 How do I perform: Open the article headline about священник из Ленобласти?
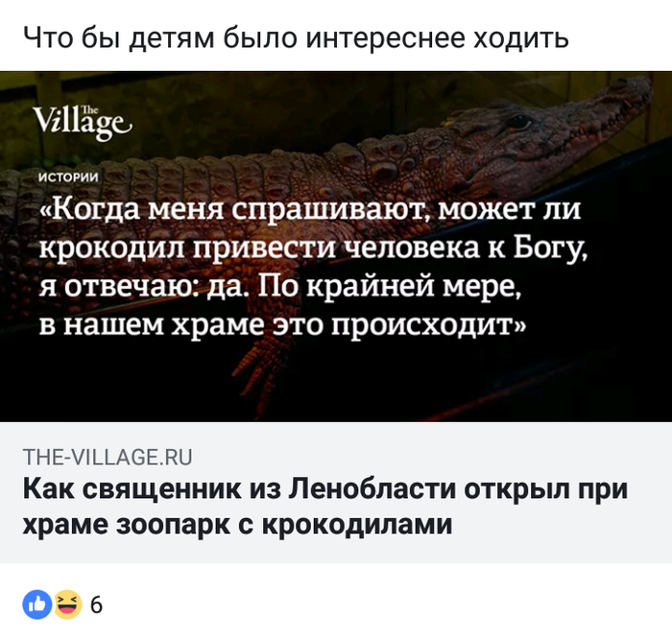(x=324, y=506)
